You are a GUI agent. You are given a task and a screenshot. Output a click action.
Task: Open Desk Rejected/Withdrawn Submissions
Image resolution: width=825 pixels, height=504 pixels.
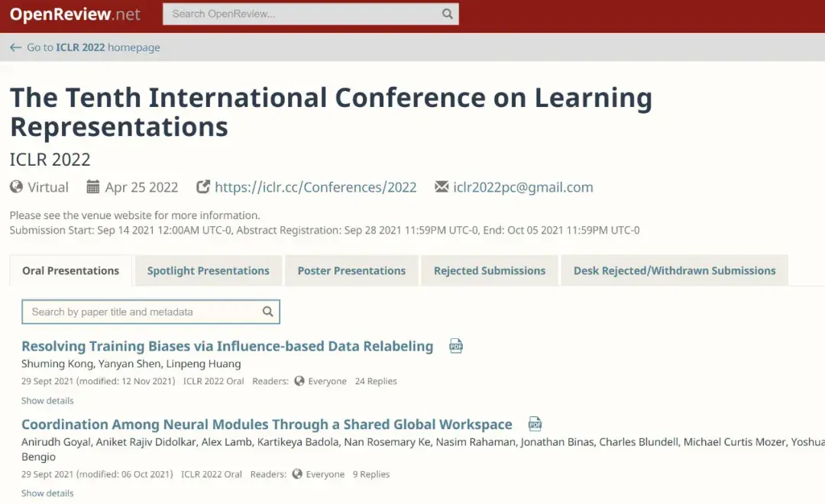(x=675, y=270)
